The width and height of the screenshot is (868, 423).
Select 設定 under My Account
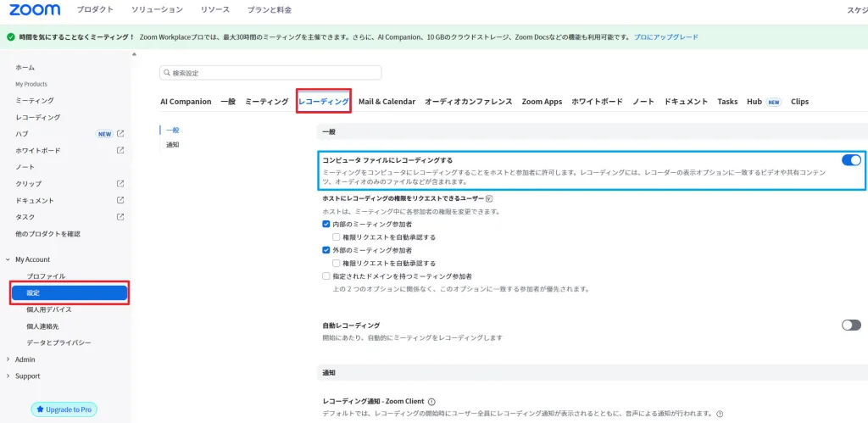pyautogui.click(x=70, y=293)
